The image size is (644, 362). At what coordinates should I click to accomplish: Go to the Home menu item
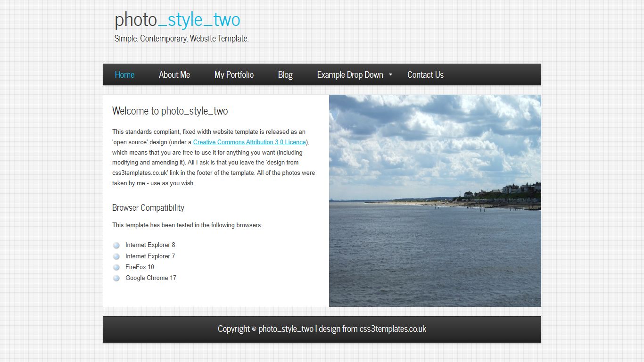(x=124, y=75)
